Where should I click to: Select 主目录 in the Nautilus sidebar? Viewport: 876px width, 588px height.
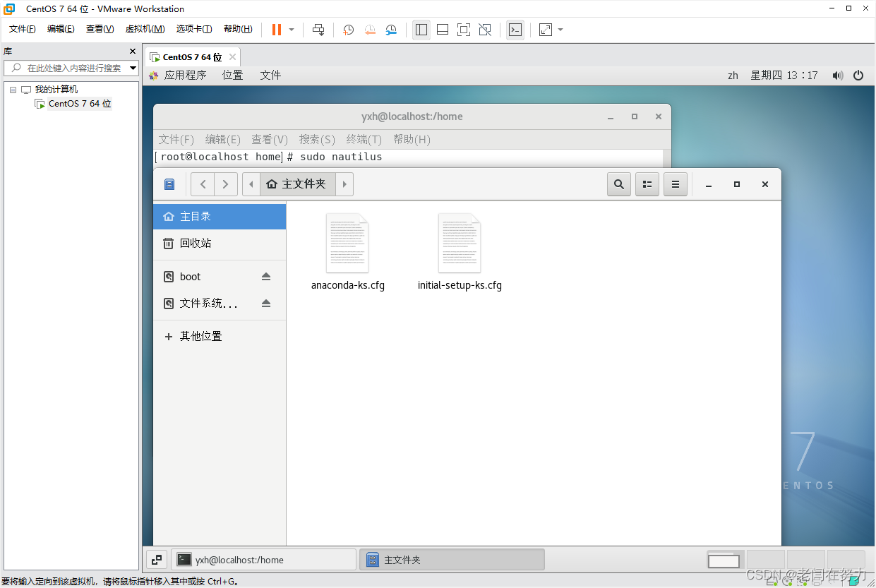220,216
